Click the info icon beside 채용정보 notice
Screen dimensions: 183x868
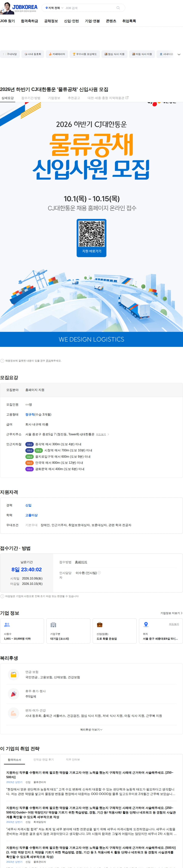click(2, 361)
